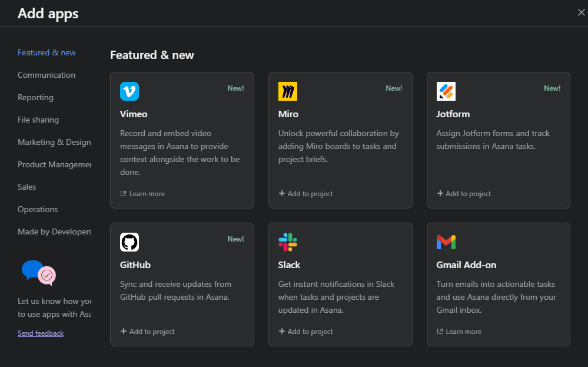
Task: Open the Sales category
Action: click(27, 187)
